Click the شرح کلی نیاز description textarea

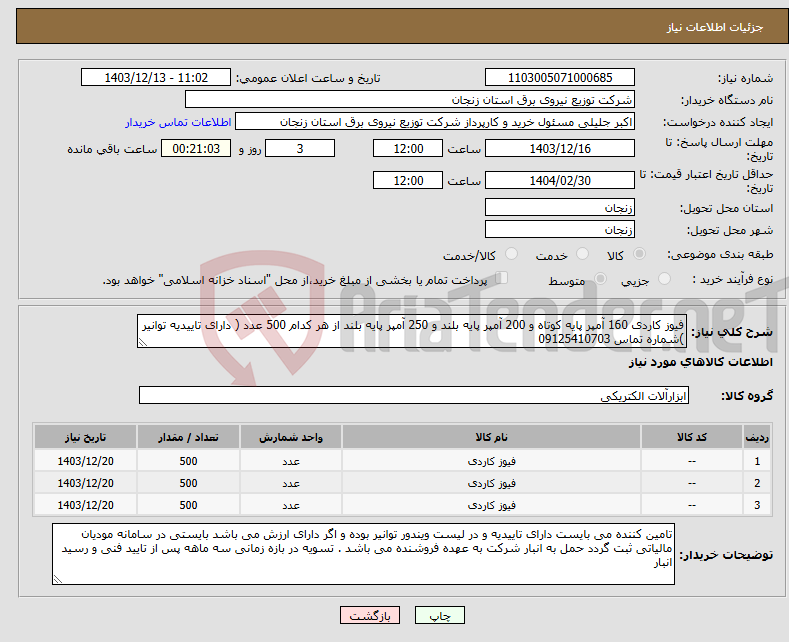[412, 332]
